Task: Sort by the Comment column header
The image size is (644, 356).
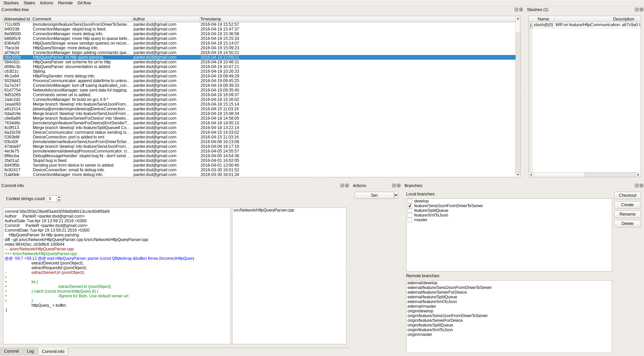Action: click(82, 19)
